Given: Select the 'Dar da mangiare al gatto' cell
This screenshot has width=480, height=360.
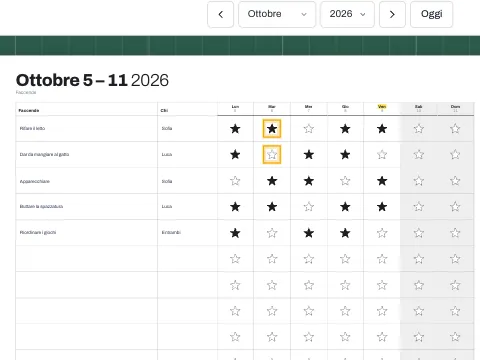Looking at the screenshot, I should click(x=87, y=155).
